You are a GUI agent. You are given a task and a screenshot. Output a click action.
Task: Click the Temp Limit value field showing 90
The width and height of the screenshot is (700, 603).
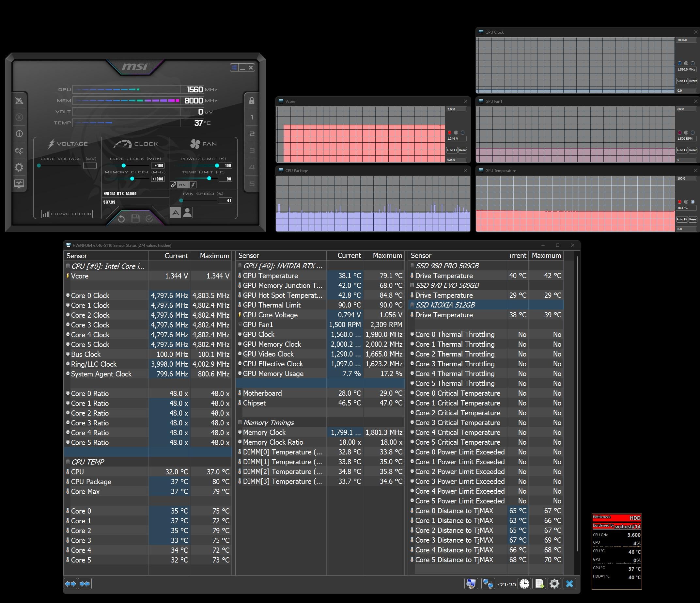pyautogui.click(x=226, y=179)
